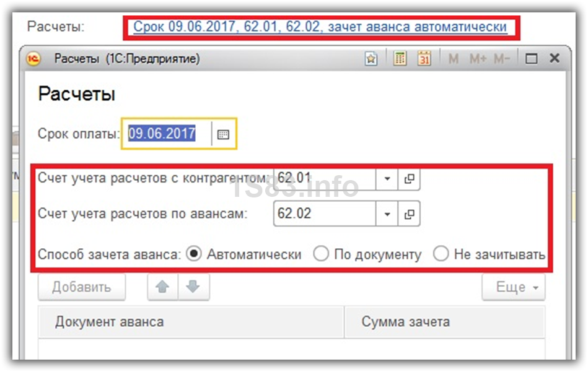Screen dimensions: 588x372
Task: Open date picker next to Срок оплаты
Action: (224, 134)
